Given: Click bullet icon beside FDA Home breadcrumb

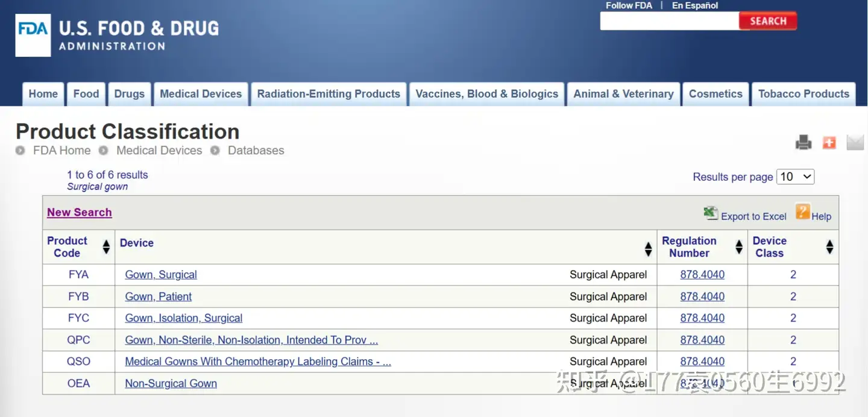Looking at the screenshot, I should pos(21,151).
